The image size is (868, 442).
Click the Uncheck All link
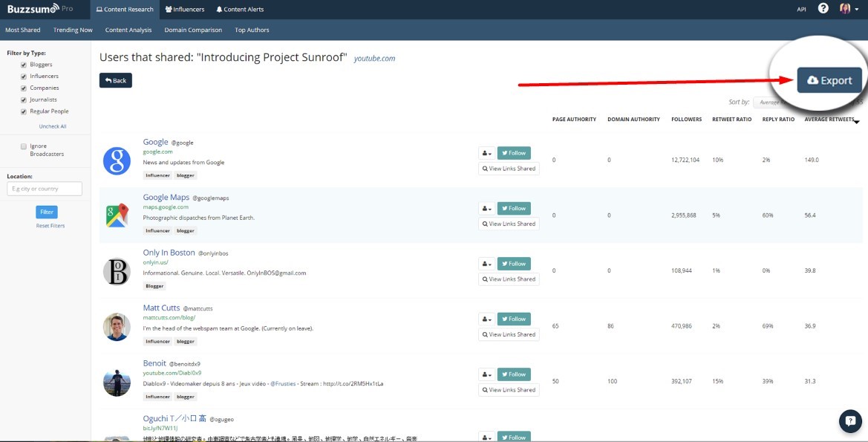tap(53, 126)
